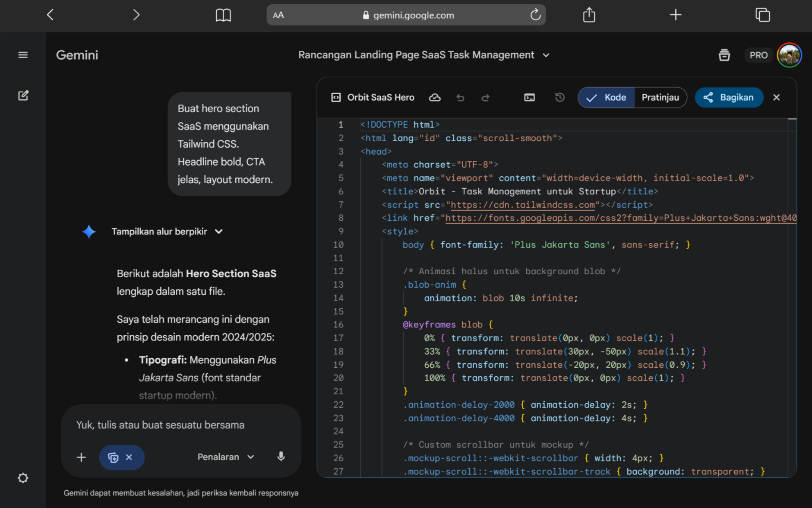Screen dimensions: 812x508
Task: Open the Penalaran model dropdown
Action: (225, 457)
